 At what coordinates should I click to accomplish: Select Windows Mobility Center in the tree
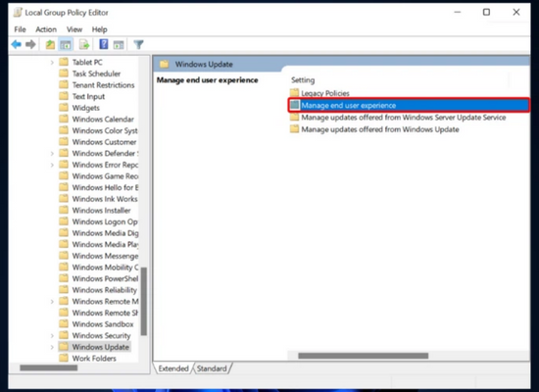[105, 268]
